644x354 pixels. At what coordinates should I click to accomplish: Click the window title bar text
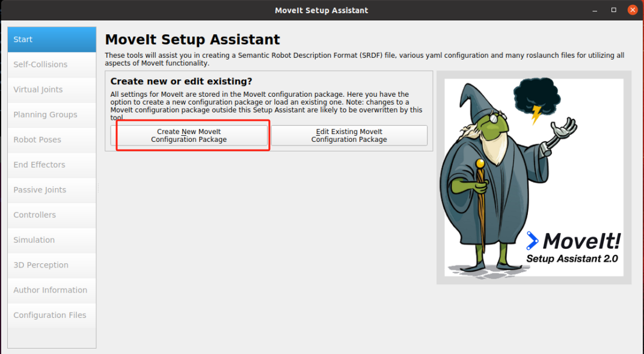(x=322, y=10)
